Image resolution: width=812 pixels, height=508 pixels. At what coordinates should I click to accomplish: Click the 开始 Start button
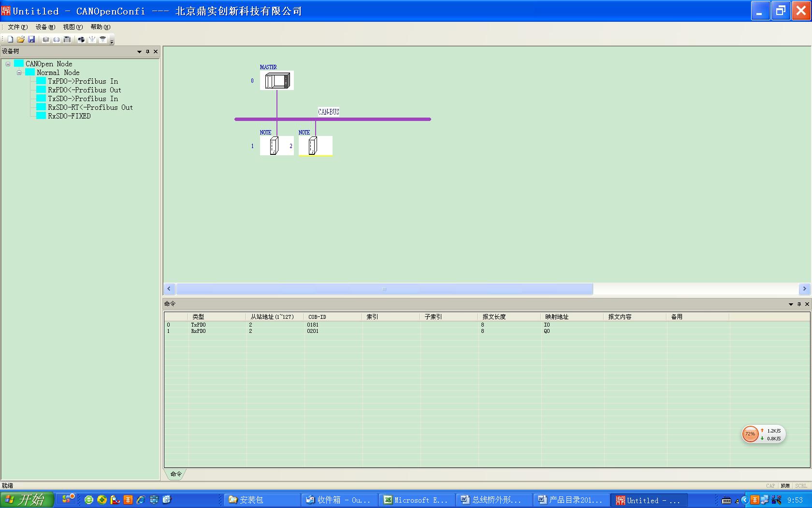tap(25, 500)
